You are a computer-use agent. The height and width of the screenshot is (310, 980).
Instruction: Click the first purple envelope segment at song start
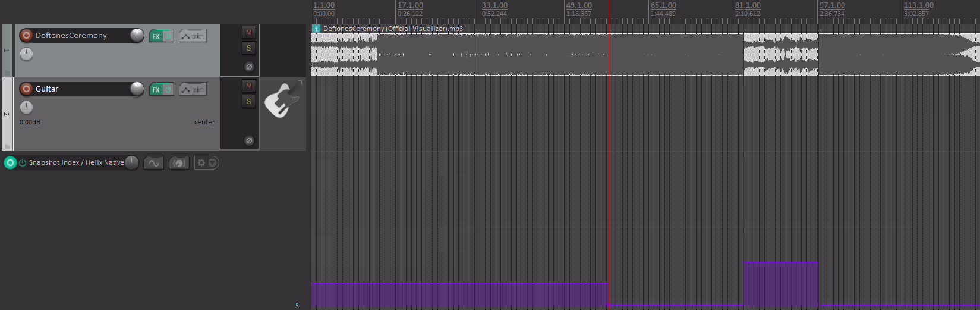tap(459, 295)
